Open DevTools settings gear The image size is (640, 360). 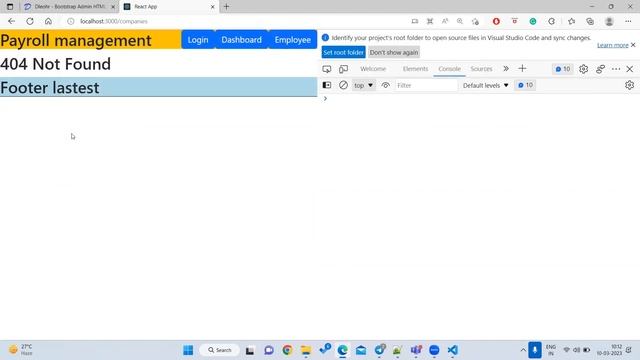click(x=583, y=69)
